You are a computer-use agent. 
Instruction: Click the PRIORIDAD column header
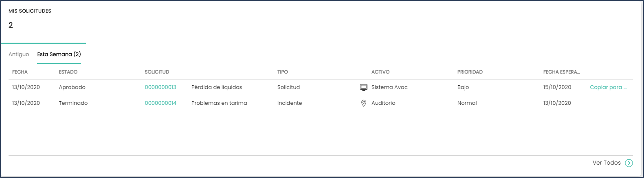click(x=470, y=72)
